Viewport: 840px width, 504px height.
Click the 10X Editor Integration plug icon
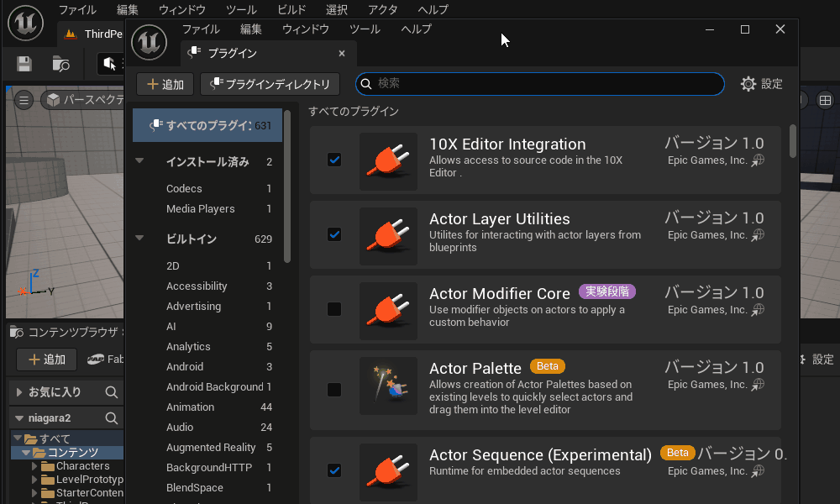coord(388,160)
